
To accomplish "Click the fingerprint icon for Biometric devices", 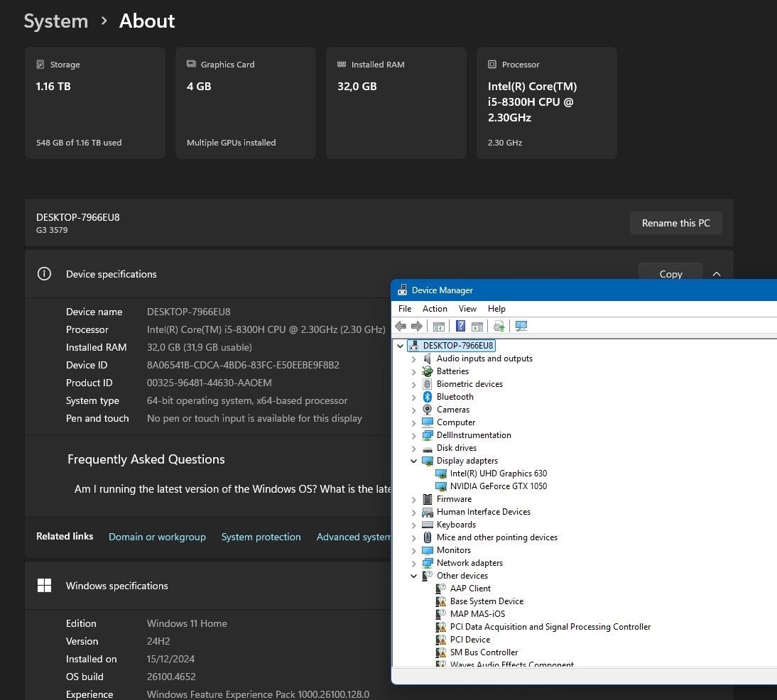I will [x=427, y=384].
